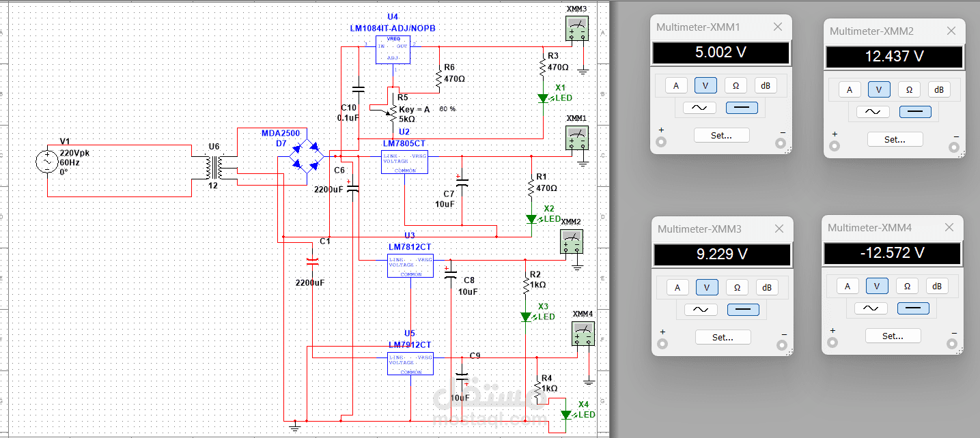Select the XMM4 multimeter on schematic
The image size is (980, 438).
coord(583,334)
